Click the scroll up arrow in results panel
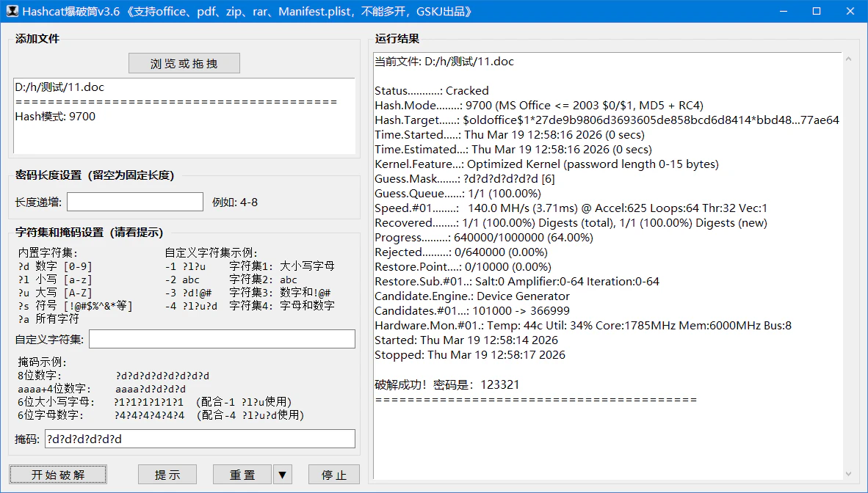The height and width of the screenshot is (493, 868). coord(848,59)
